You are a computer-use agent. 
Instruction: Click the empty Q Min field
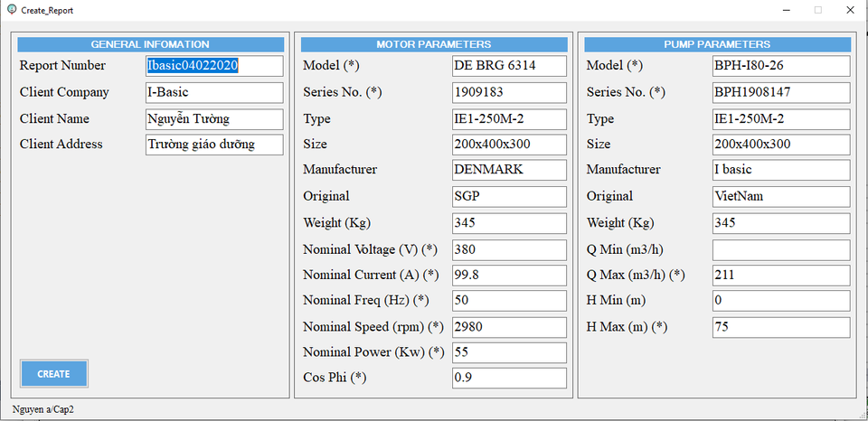(781, 249)
